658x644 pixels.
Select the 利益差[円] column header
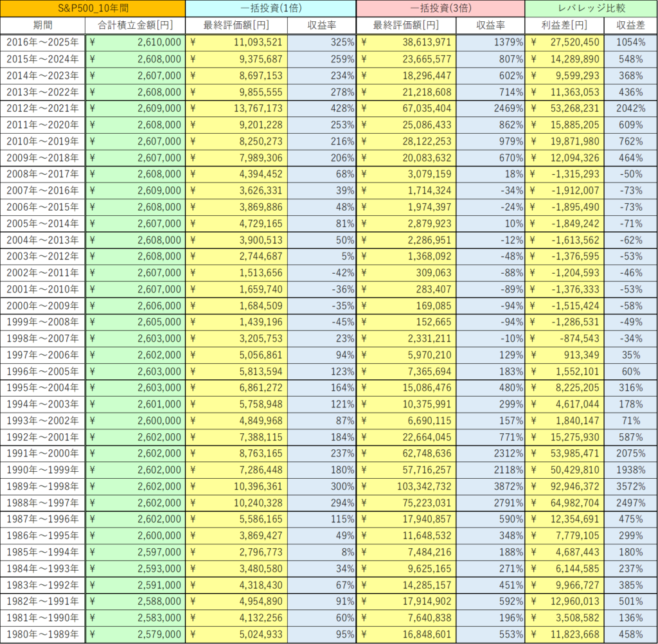565,26
